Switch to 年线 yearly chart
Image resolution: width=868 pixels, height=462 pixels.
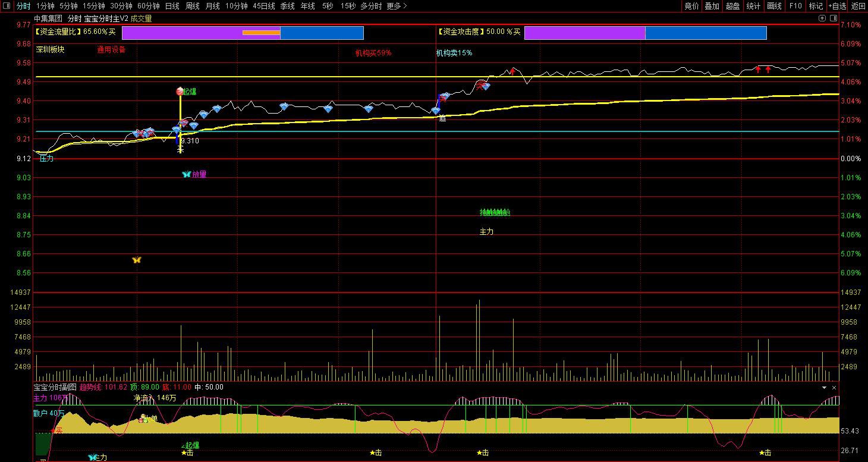[307, 6]
